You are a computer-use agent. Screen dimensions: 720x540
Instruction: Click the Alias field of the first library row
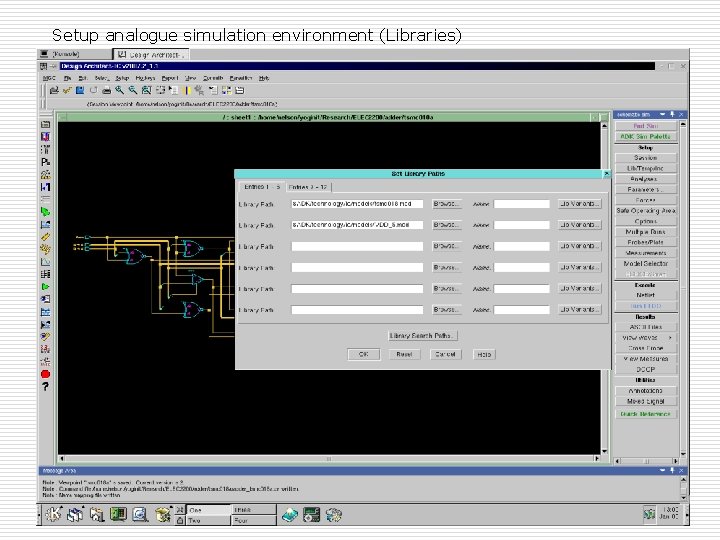point(521,203)
